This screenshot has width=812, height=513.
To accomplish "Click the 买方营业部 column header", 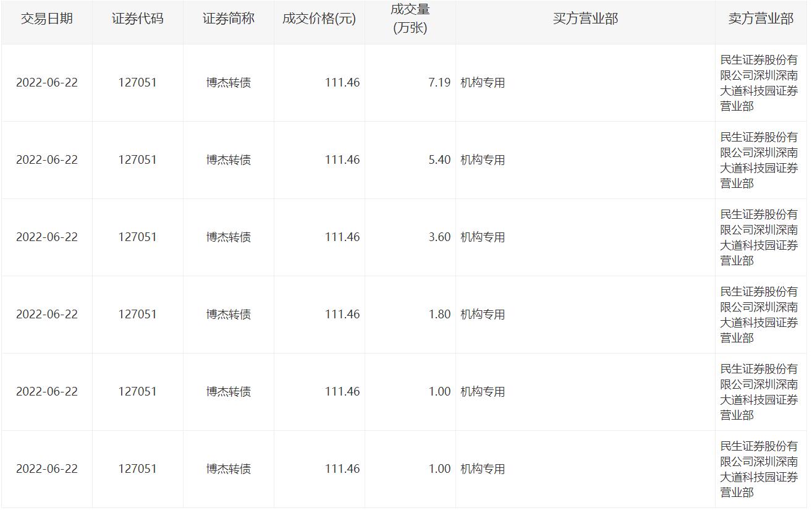I will pyautogui.click(x=585, y=19).
